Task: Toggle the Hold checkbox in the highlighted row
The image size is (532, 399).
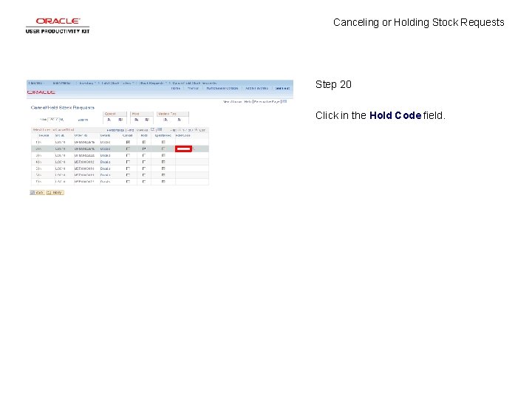Action: click(144, 149)
